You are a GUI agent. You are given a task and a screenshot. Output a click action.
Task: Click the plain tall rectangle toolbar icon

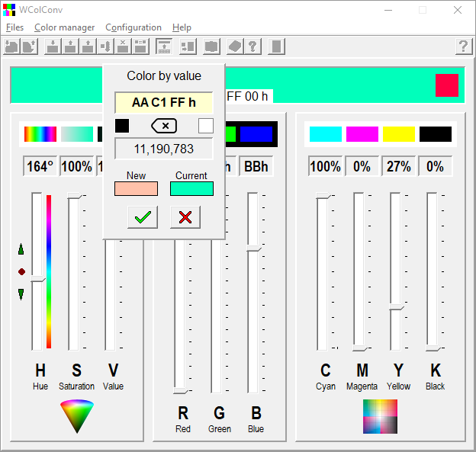pos(277,46)
